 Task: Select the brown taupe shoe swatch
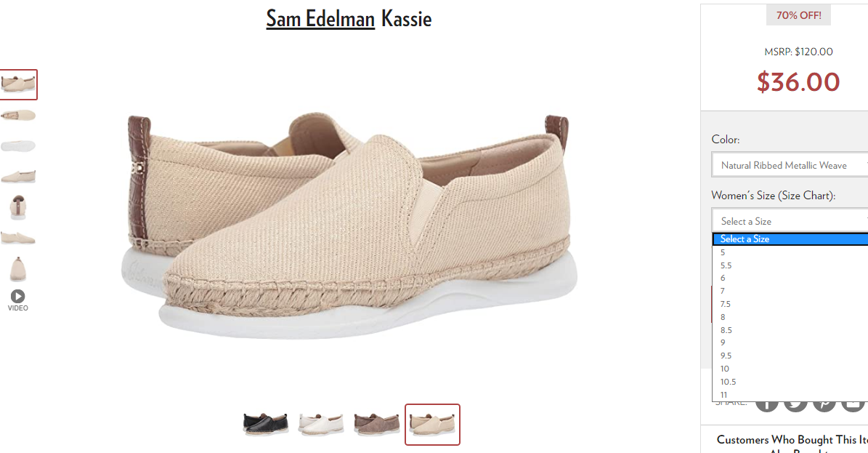coord(376,424)
